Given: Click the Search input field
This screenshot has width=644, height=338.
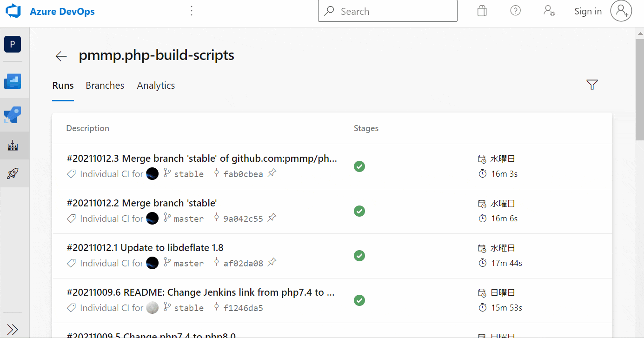Looking at the screenshot, I should pos(395,12).
